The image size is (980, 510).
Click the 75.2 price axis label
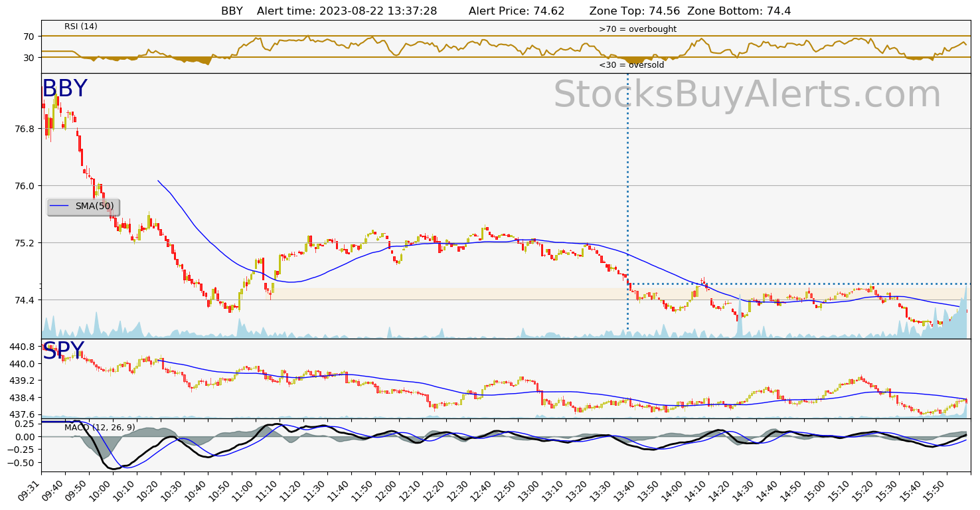click(23, 243)
